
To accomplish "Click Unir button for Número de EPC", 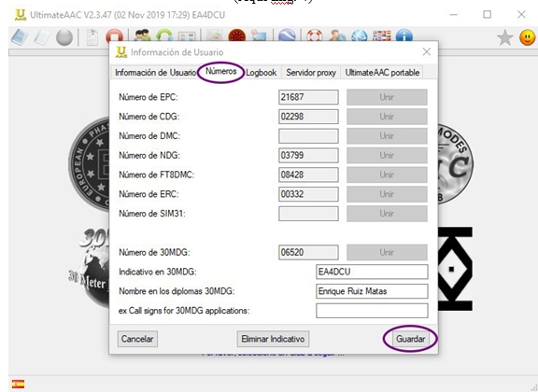I will pos(387,97).
